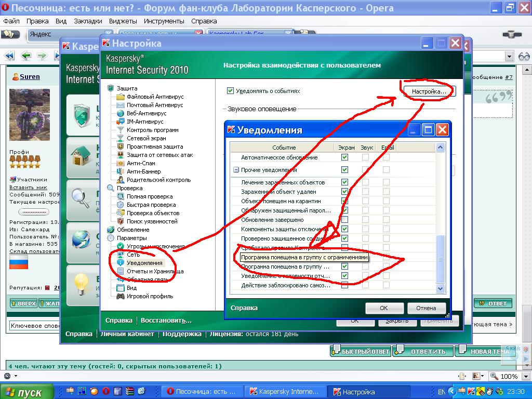Click Вид window icon in tree
The width and height of the screenshot is (532, 399).
(121, 288)
